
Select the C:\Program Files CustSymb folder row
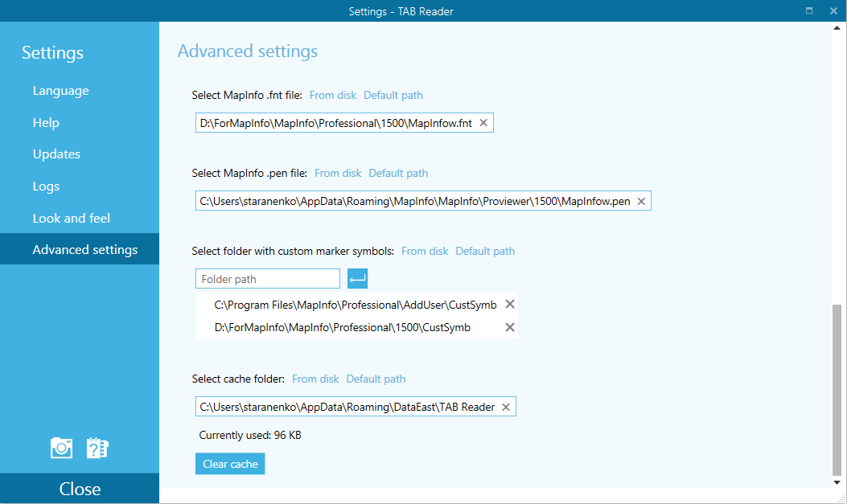click(356, 305)
